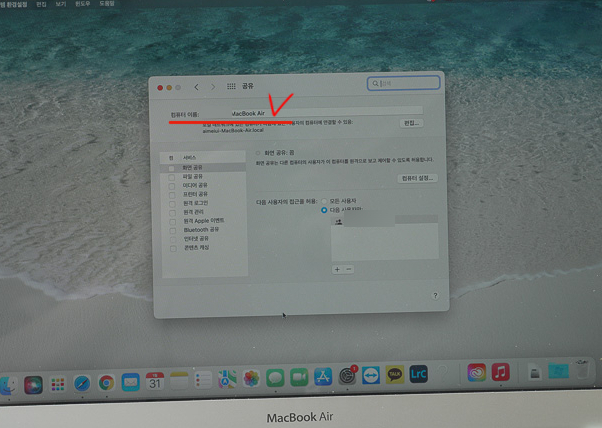The height and width of the screenshot is (428, 602).
Task: Launch TeamViewer from the Dock
Action: coord(371,375)
